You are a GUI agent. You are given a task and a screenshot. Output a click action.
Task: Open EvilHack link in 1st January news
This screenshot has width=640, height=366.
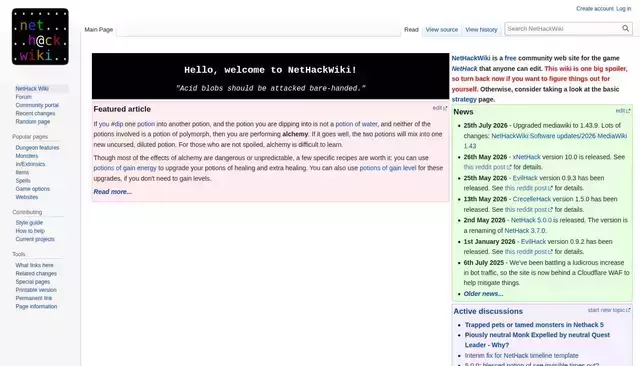[x=533, y=242]
